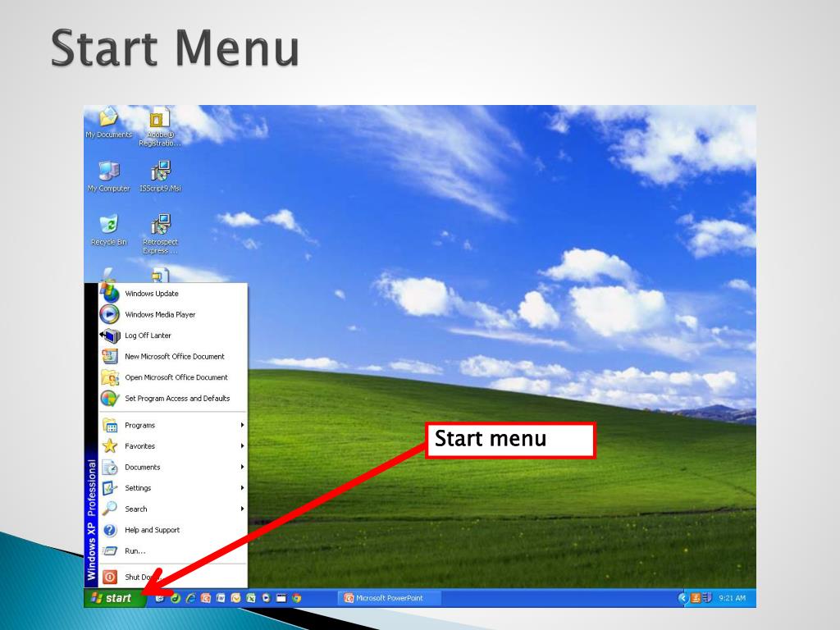Viewport: 840px width, 630px height.
Task: Select the Retrospect Express desktop icon
Action: pyautogui.click(x=160, y=234)
